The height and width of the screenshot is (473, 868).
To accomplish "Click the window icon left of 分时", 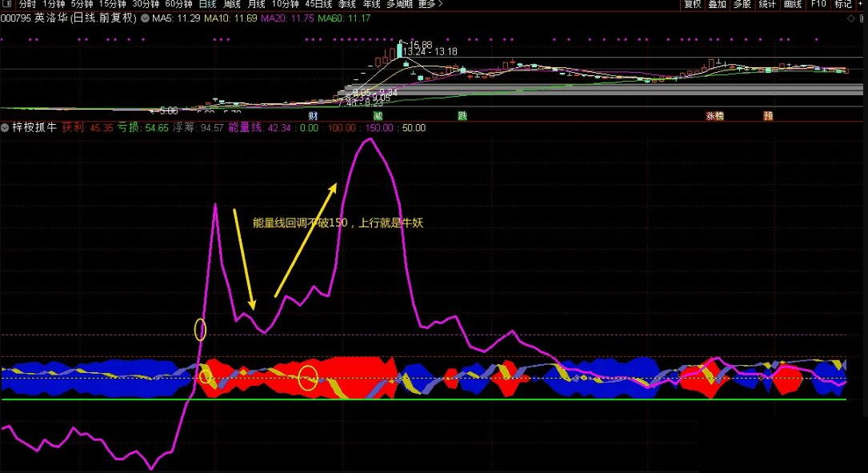I will [x=7, y=4].
